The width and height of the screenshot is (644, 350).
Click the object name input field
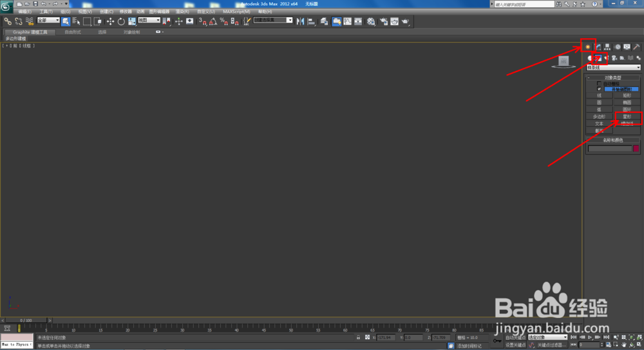pos(609,148)
